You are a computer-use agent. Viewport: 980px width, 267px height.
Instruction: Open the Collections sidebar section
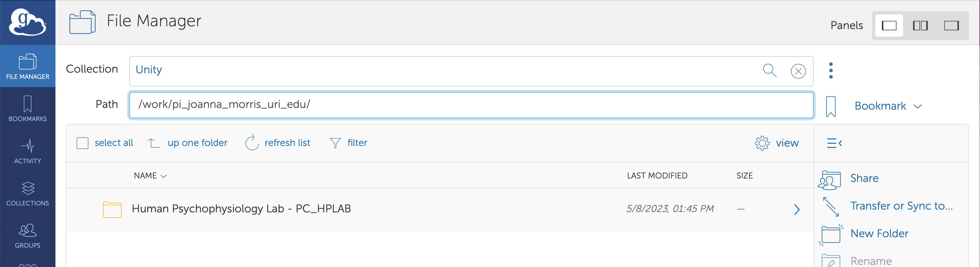[x=27, y=193]
